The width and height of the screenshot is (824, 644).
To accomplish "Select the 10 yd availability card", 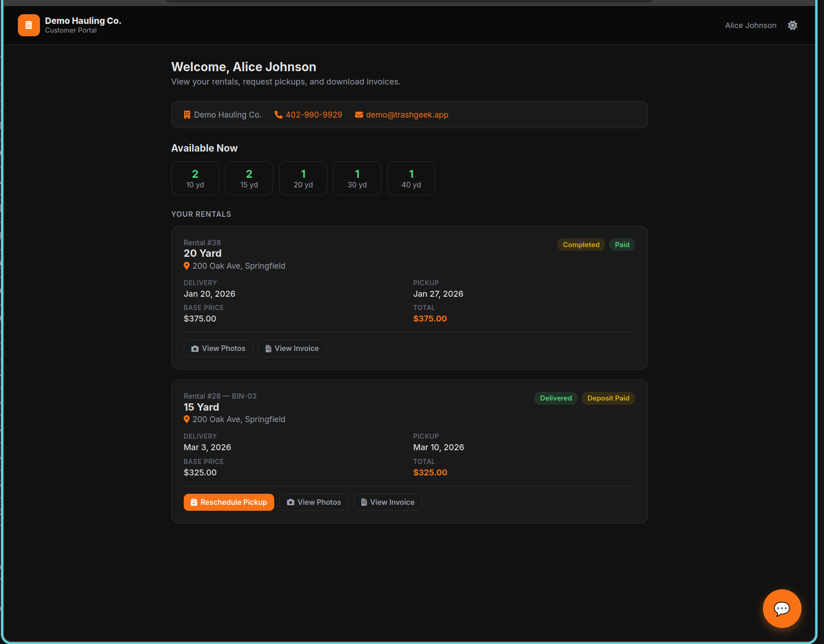I will coord(195,178).
